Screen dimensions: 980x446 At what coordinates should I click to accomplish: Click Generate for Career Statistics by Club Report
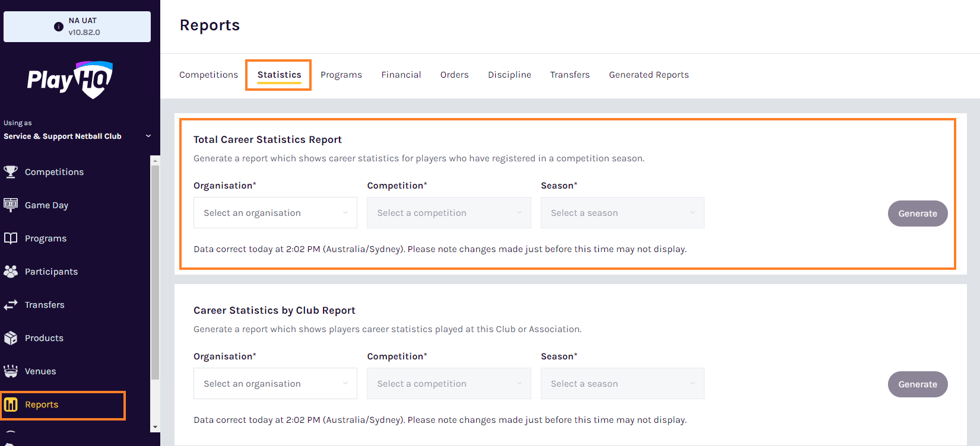tap(918, 384)
